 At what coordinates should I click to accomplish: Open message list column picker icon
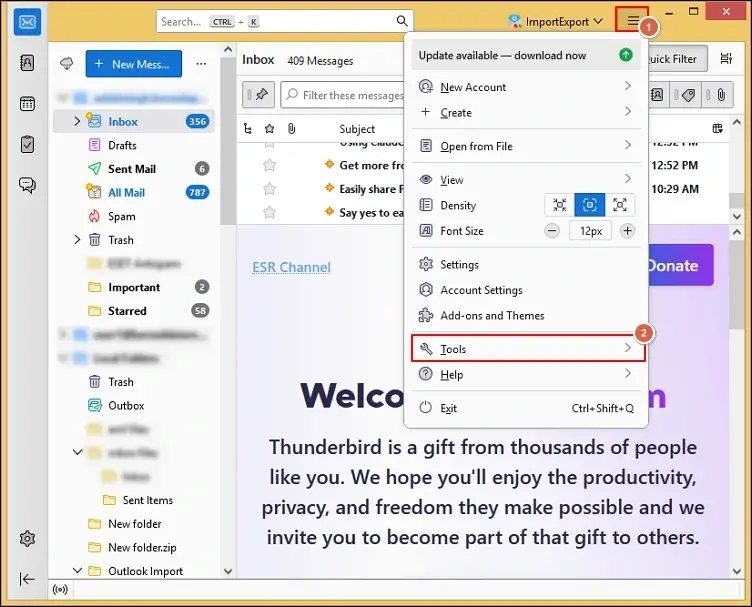point(717,128)
